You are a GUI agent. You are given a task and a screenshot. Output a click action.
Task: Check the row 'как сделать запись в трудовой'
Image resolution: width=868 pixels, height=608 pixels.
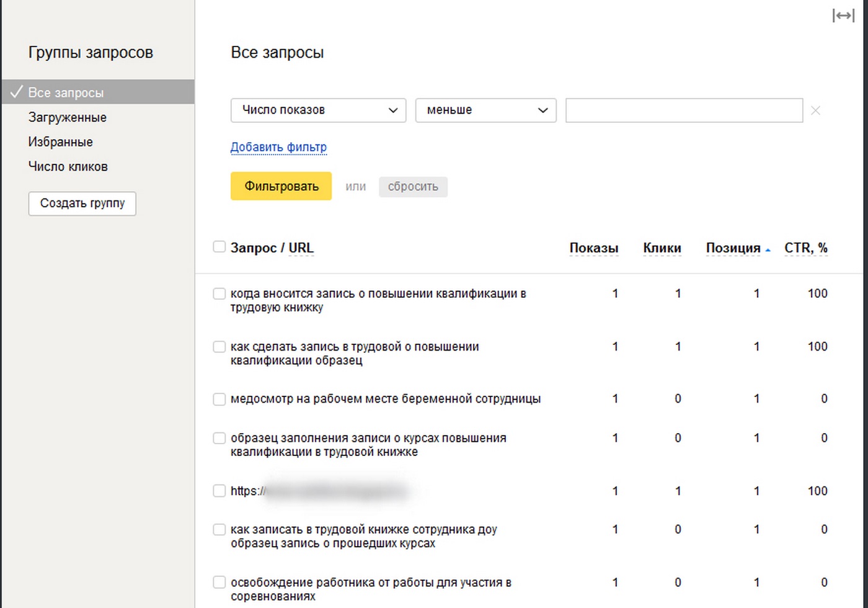(x=219, y=347)
